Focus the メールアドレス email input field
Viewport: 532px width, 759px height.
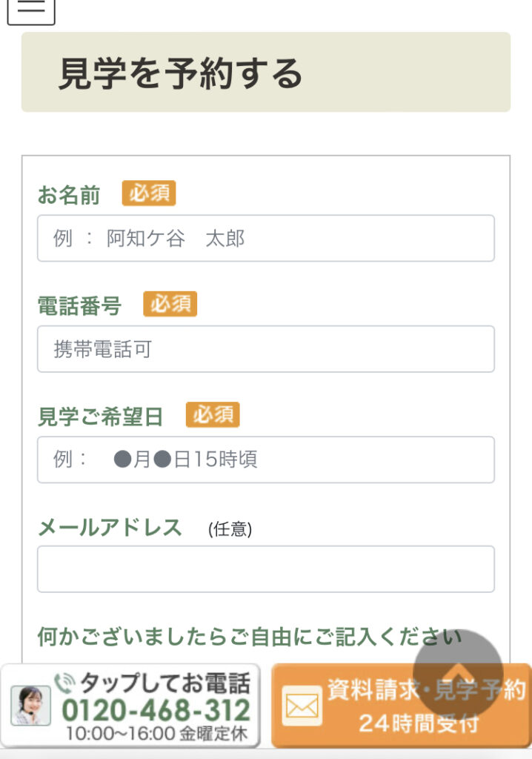(x=266, y=569)
